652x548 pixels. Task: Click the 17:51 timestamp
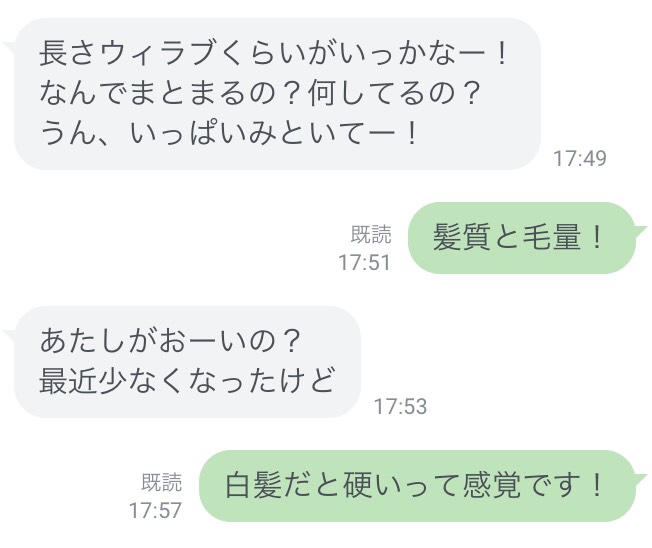(364, 263)
